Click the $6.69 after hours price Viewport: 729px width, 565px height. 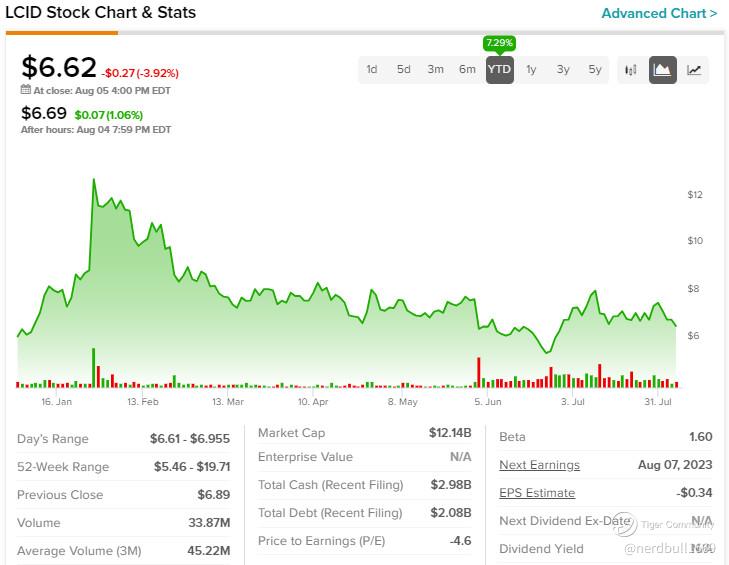44,113
